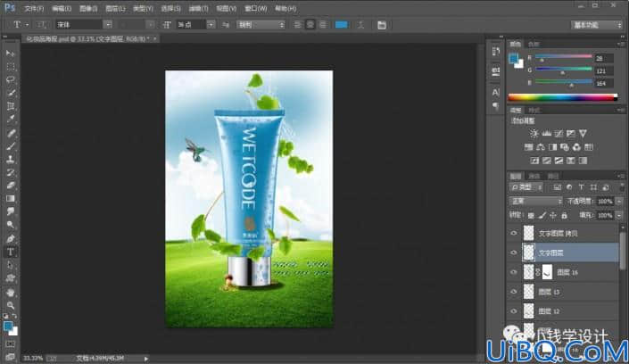Open the 编辑(E) menu

click(62, 8)
